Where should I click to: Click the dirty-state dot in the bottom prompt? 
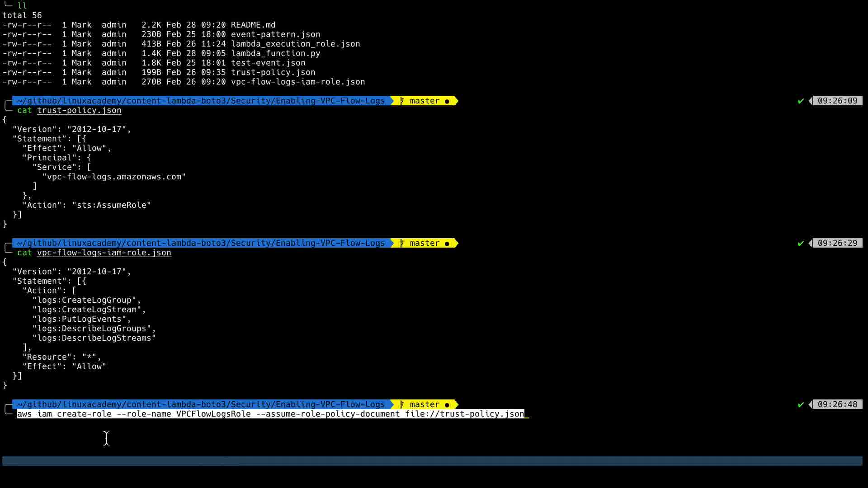click(x=447, y=405)
